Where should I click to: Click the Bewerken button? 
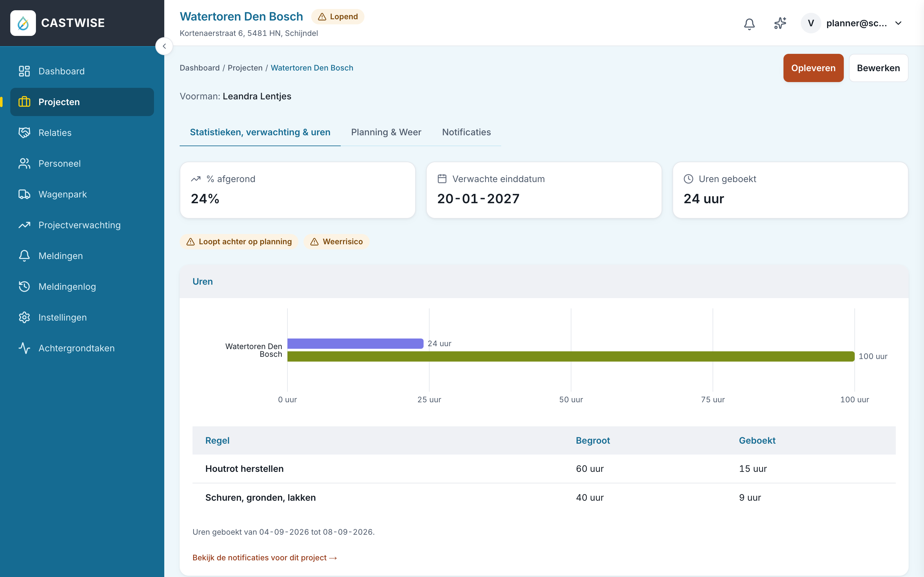point(878,68)
